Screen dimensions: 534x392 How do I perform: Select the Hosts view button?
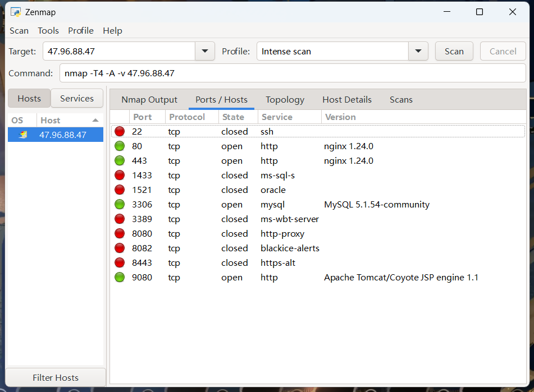(29, 98)
